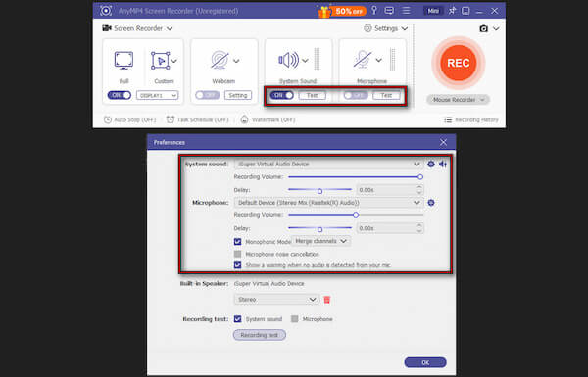
Task: Click the Microphone delay stepper arrows
Action: click(419, 228)
